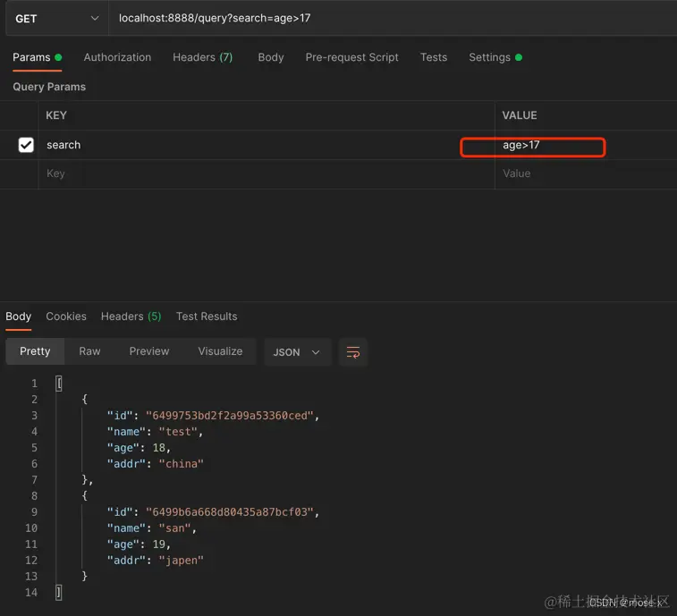
Task: Open the Authorization tab
Action: point(117,57)
